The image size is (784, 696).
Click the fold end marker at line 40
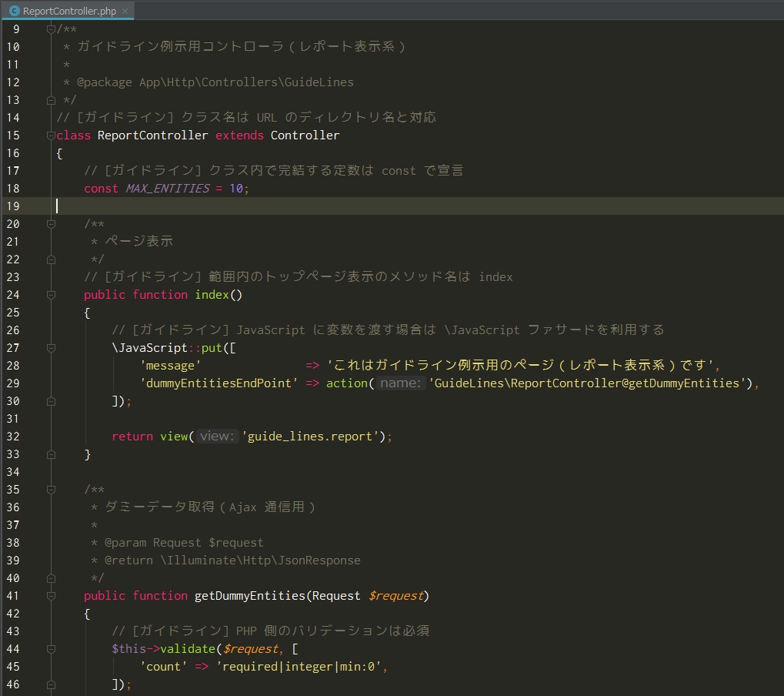(51, 578)
